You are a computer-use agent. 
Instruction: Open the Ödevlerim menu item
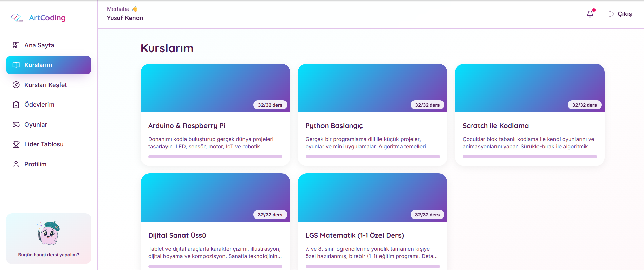[48, 105]
